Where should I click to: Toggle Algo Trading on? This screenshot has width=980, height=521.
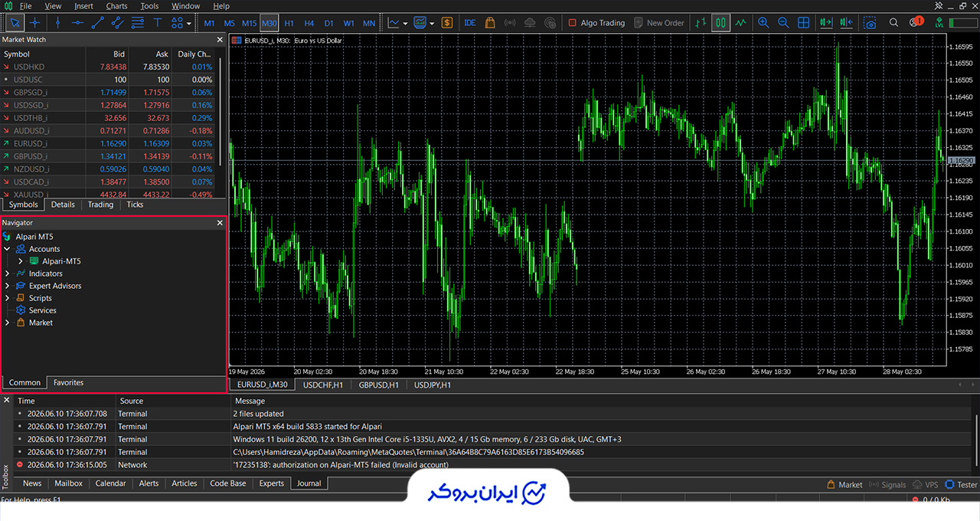click(x=596, y=23)
